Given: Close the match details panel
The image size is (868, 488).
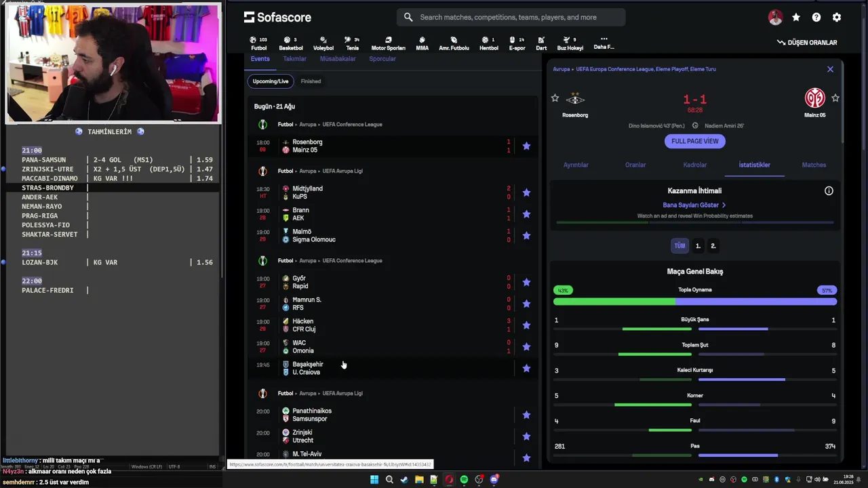Looking at the screenshot, I should tap(830, 69).
